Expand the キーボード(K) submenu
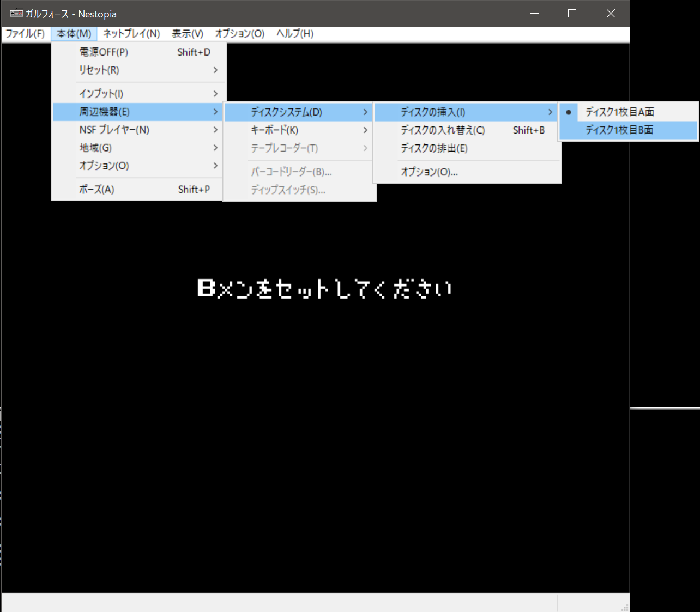 [x=299, y=130]
